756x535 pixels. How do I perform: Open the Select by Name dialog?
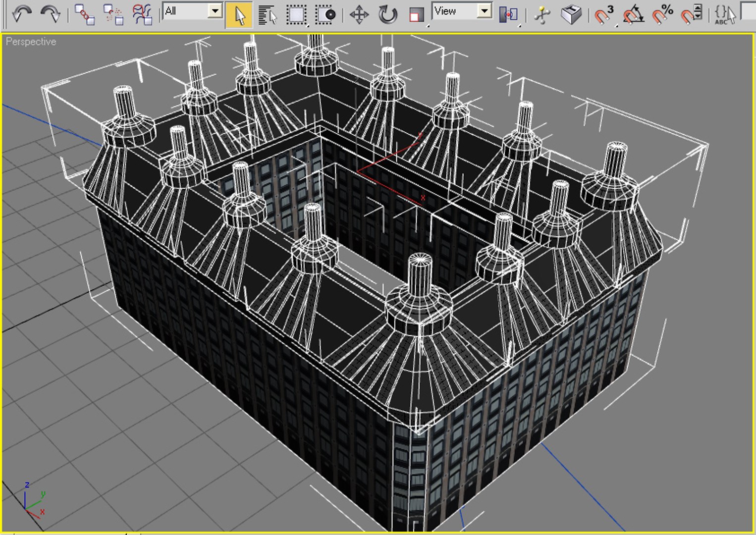[268, 14]
